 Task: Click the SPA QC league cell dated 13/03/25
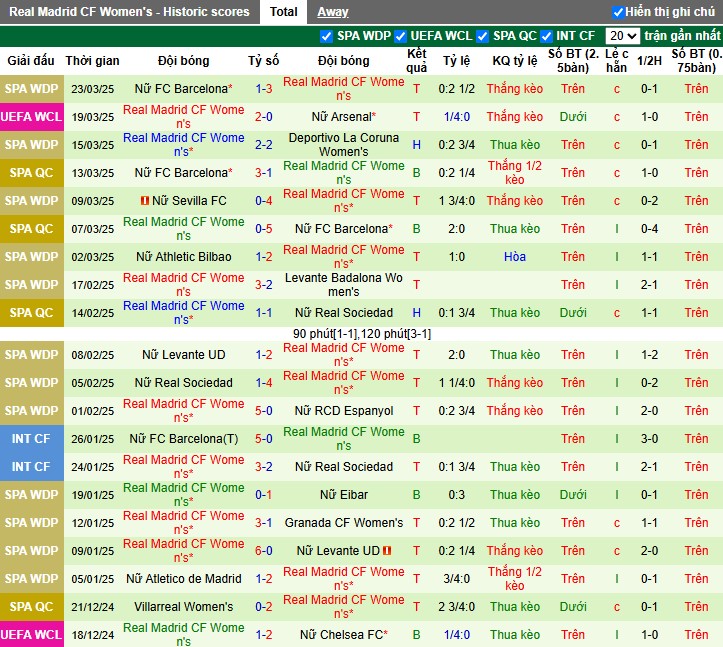(x=31, y=172)
